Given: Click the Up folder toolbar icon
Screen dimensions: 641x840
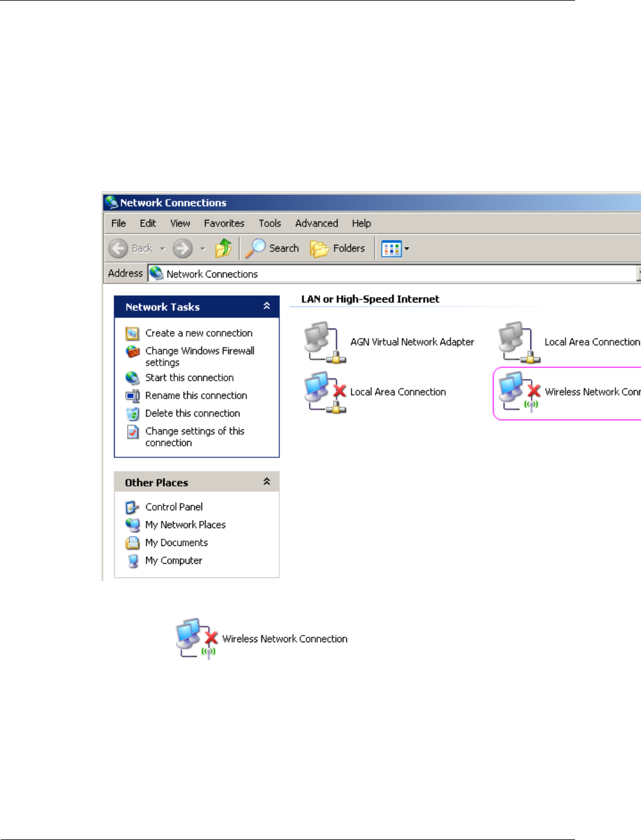Looking at the screenshot, I should click(x=223, y=248).
